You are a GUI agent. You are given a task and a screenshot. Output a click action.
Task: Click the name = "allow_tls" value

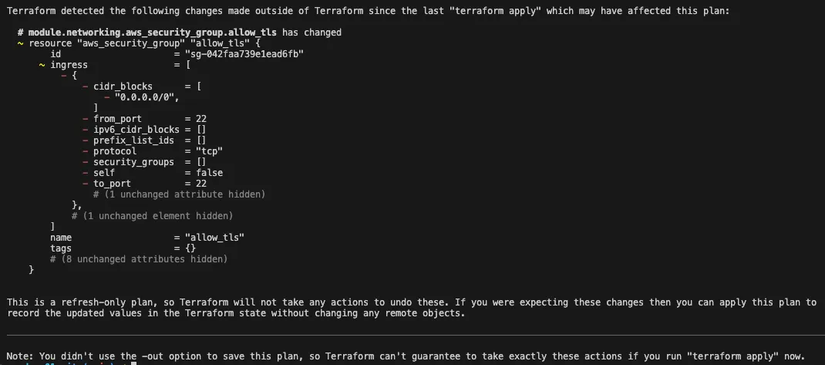click(215, 238)
